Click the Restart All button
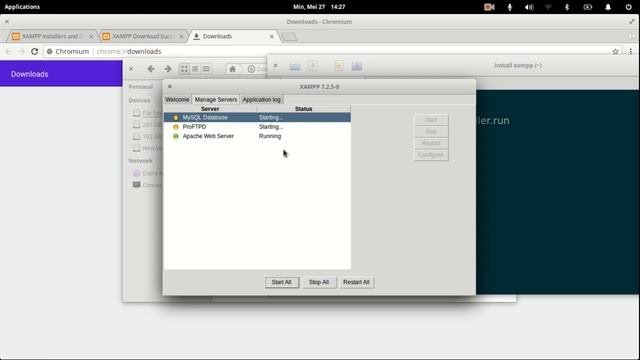Viewport: 640px width, 360px height. [356, 282]
